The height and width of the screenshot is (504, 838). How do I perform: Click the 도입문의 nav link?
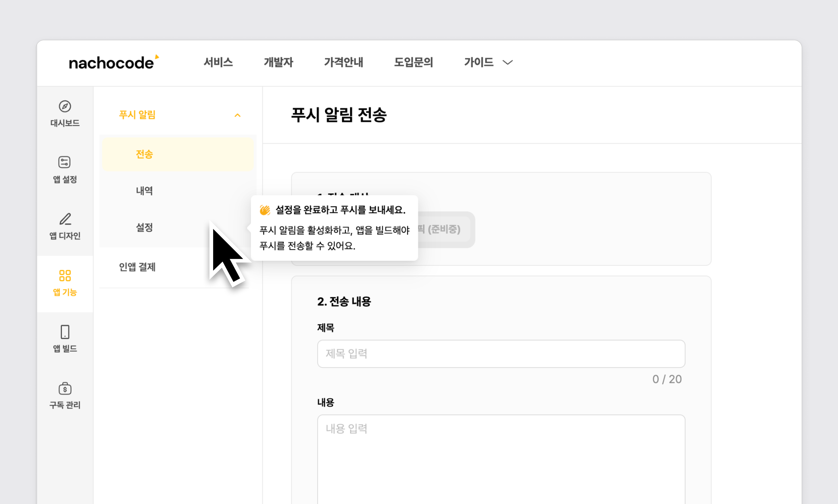pos(414,62)
